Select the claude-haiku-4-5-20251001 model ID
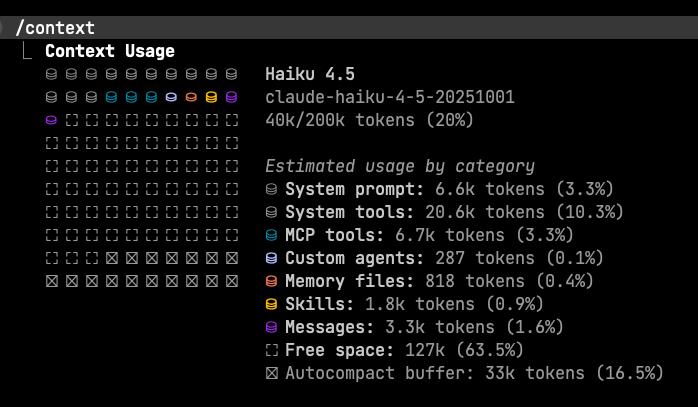 point(390,97)
